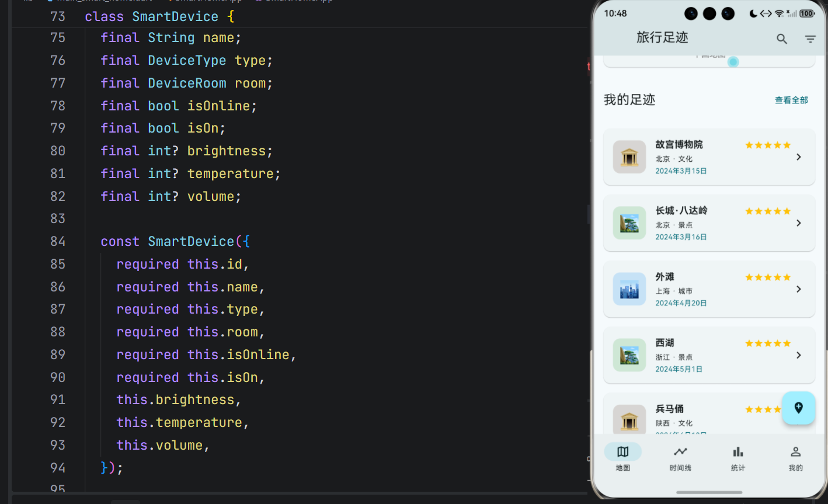Viewport: 828px width, 504px height.
Task: Tap the add location floating button
Action: pyautogui.click(x=798, y=408)
